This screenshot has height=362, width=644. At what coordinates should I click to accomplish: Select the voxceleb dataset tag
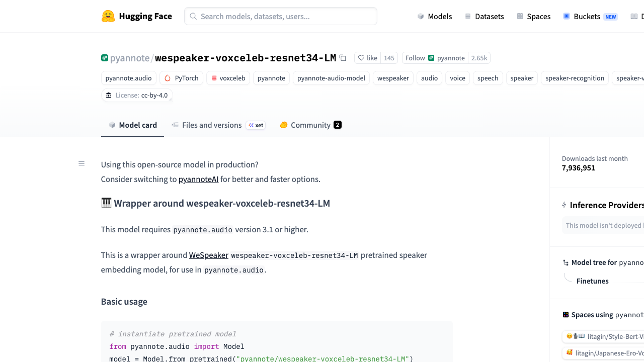click(228, 78)
